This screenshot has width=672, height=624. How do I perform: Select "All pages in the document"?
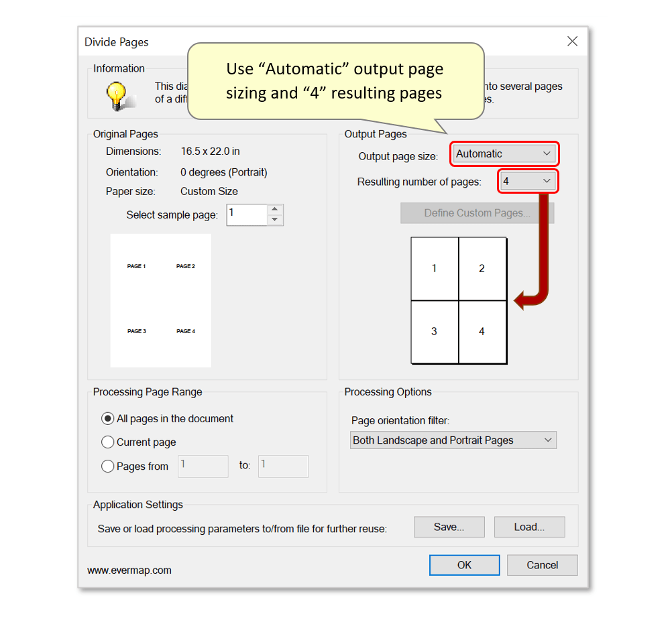click(107, 418)
